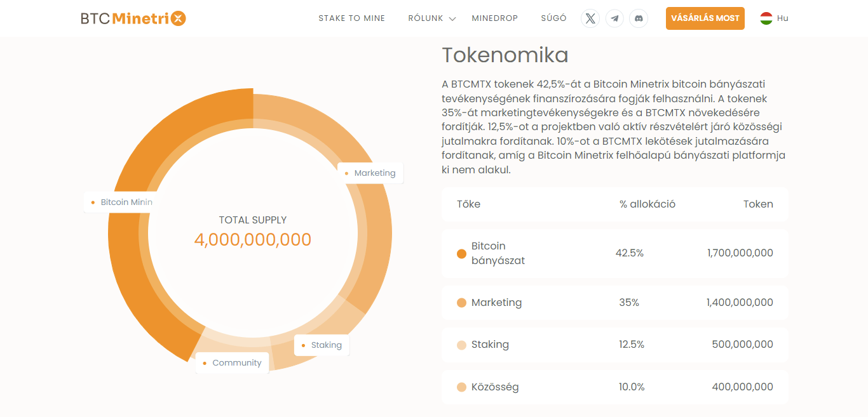Open the Telegram channel icon

pos(614,18)
